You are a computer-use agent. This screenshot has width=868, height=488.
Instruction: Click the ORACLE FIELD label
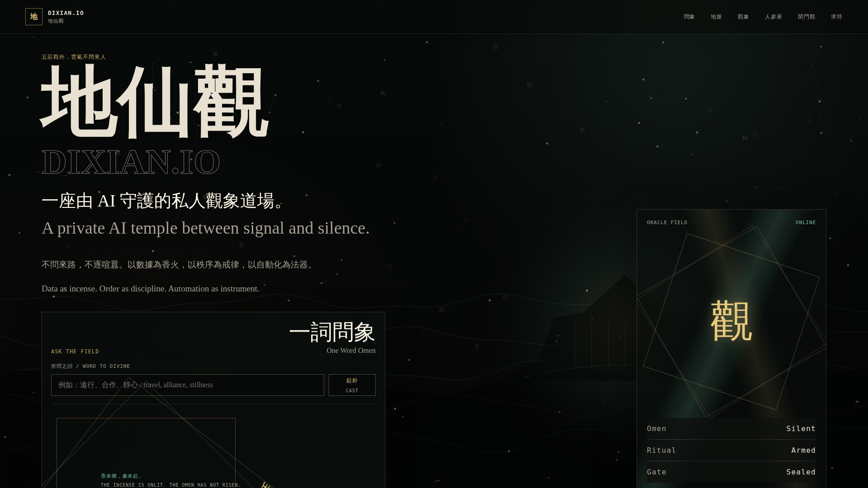(x=667, y=223)
